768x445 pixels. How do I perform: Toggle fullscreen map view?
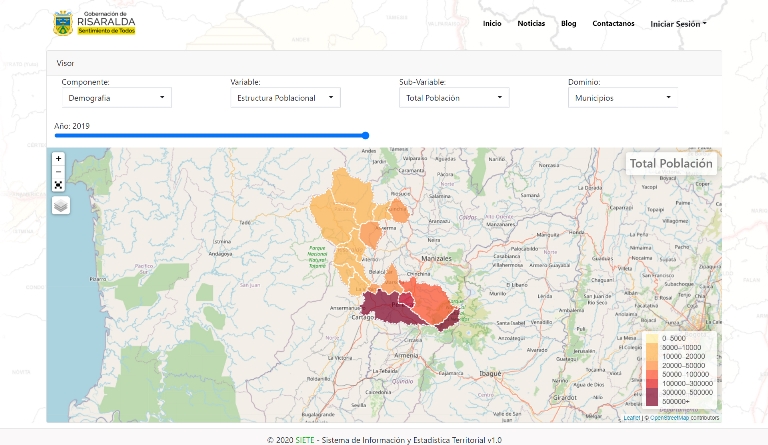point(58,184)
